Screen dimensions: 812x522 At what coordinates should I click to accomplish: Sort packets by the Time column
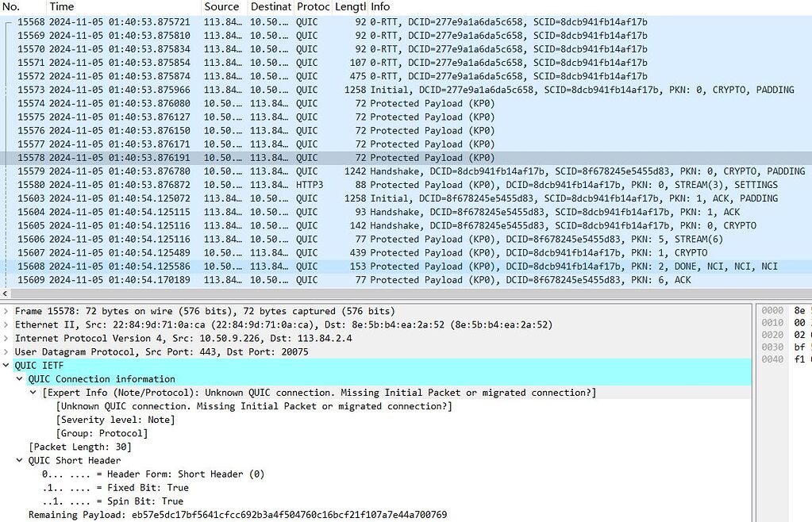62,6
